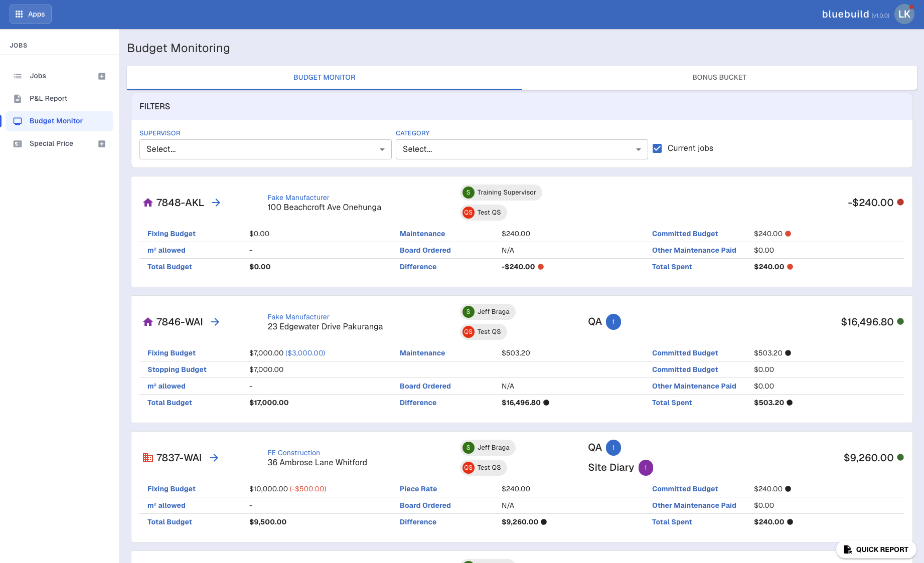Viewport: 924px width, 563px height.
Task: Click Test QS chip on 7846-WAI
Action: pos(484,332)
